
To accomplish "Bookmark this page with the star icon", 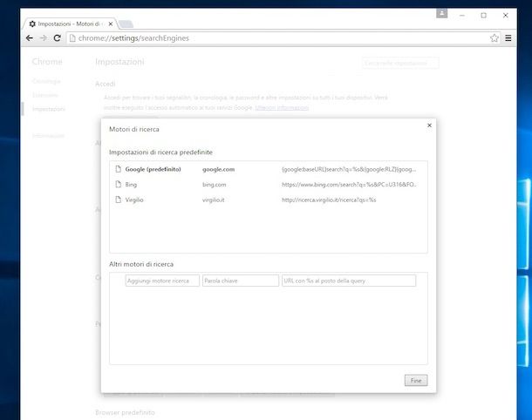I will (494, 38).
